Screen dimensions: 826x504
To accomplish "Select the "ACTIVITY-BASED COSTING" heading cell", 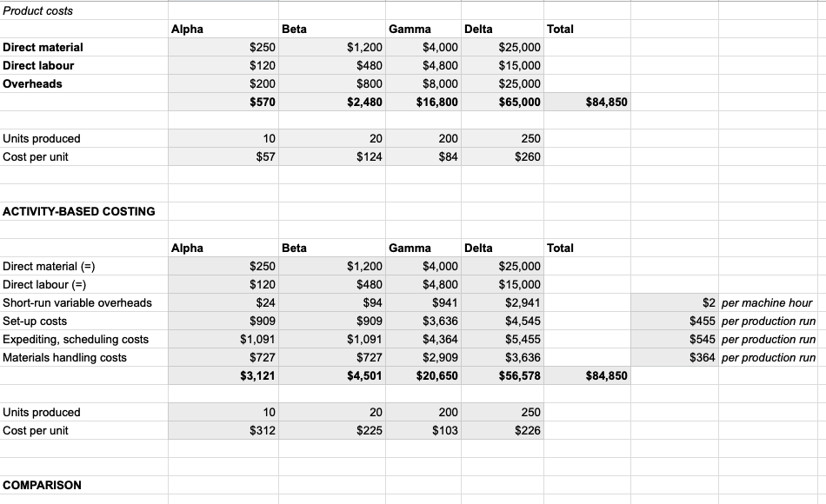I will 79,211.
